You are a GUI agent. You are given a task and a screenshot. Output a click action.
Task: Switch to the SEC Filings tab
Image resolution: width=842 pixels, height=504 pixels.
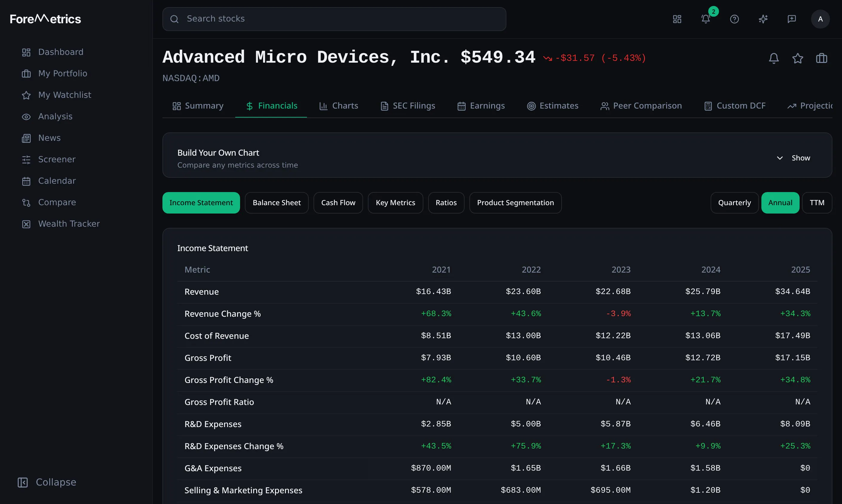pyautogui.click(x=408, y=106)
